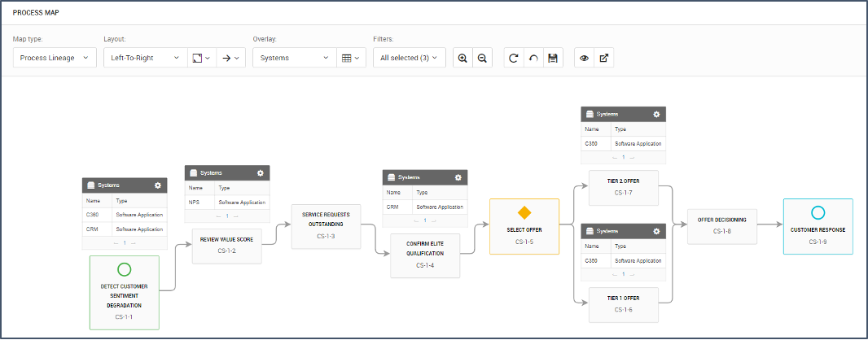The image size is (868, 340).
Task: Open map in new window icon
Action: [x=603, y=58]
